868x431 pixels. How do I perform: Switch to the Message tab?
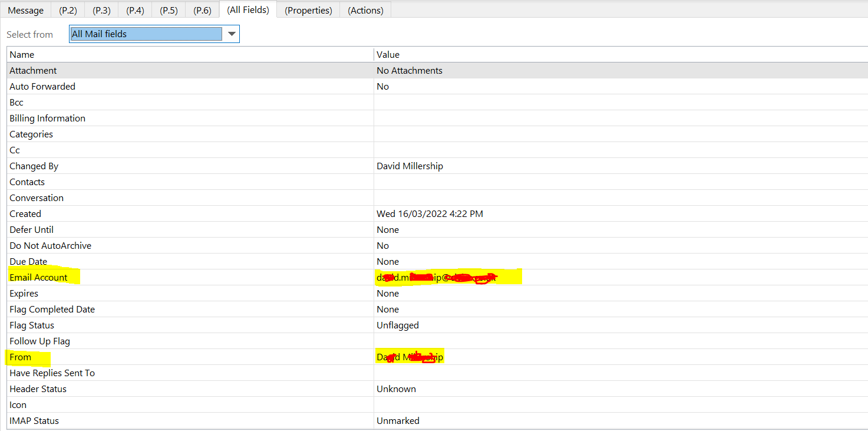click(x=26, y=10)
